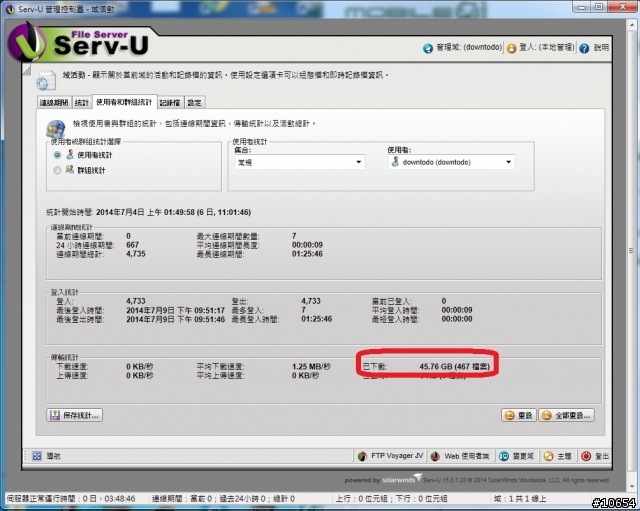This screenshot has height=511, width=640.
Task: Switch to the 統計 tab
Action: pos(82,102)
